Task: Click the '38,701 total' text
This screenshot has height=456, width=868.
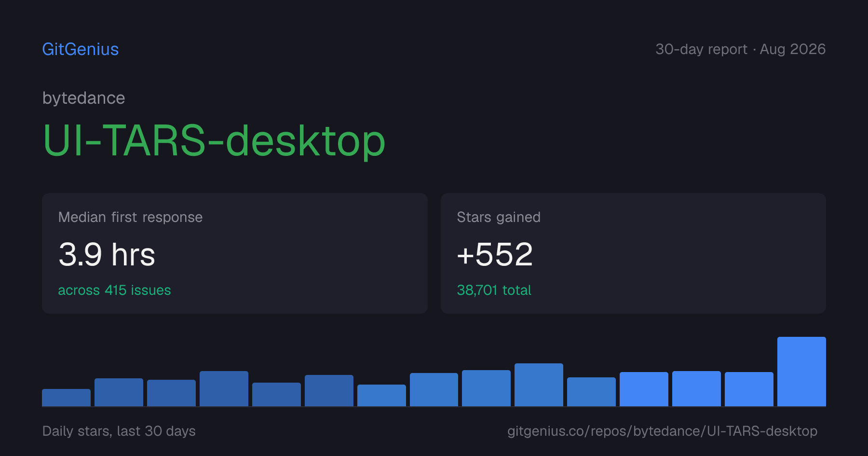Action: [494, 290]
